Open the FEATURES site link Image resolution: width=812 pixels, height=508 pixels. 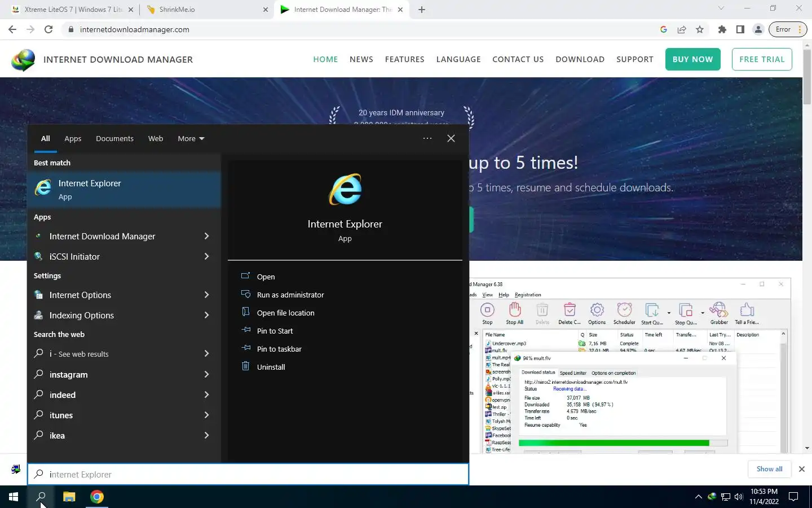point(404,59)
